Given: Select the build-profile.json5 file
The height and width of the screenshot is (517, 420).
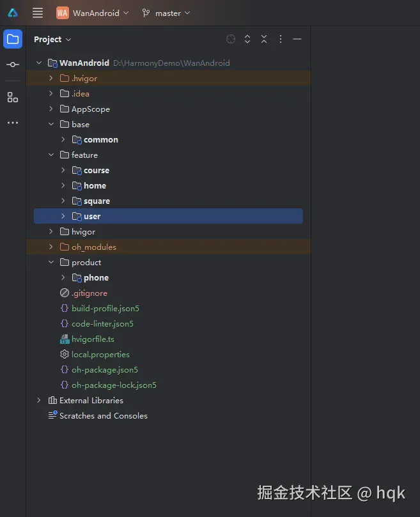Looking at the screenshot, I should (105, 308).
